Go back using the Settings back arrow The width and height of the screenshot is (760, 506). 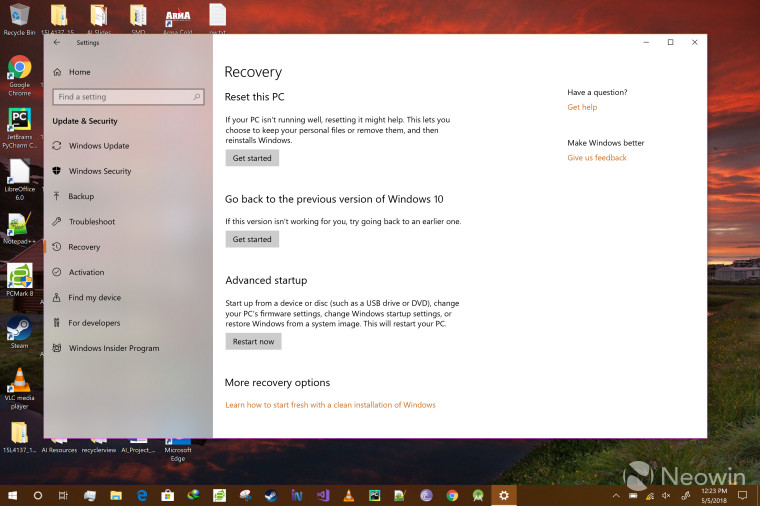57,43
